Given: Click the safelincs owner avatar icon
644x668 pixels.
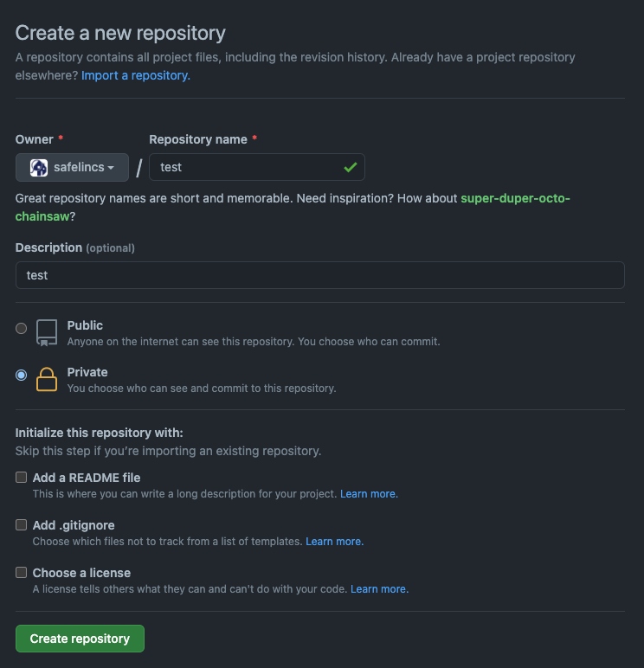Looking at the screenshot, I should tap(39, 167).
